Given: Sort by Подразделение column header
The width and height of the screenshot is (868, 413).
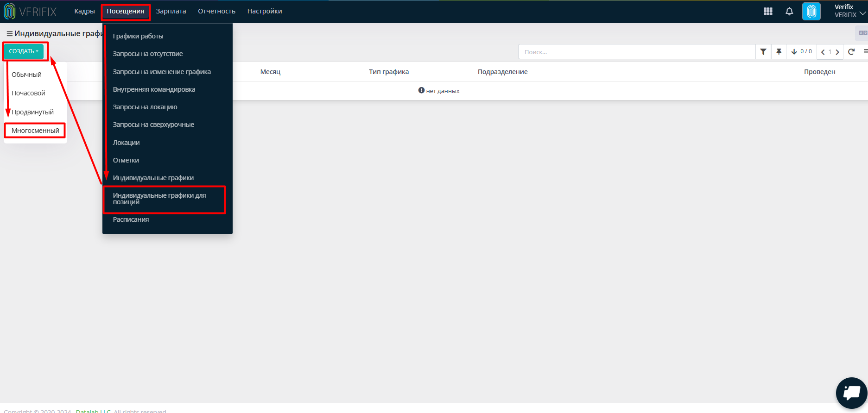Looking at the screenshot, I should (x=503, y=72).
